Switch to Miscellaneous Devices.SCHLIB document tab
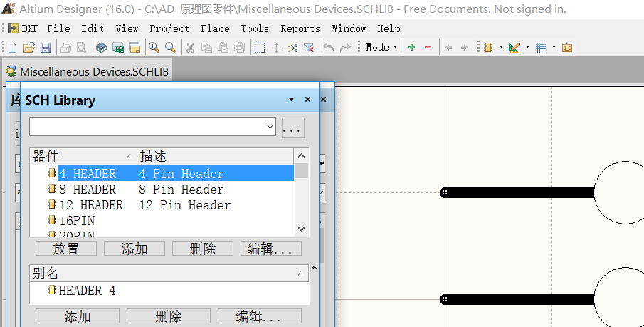Screen dimensions: 644x327 pos(88,71)
